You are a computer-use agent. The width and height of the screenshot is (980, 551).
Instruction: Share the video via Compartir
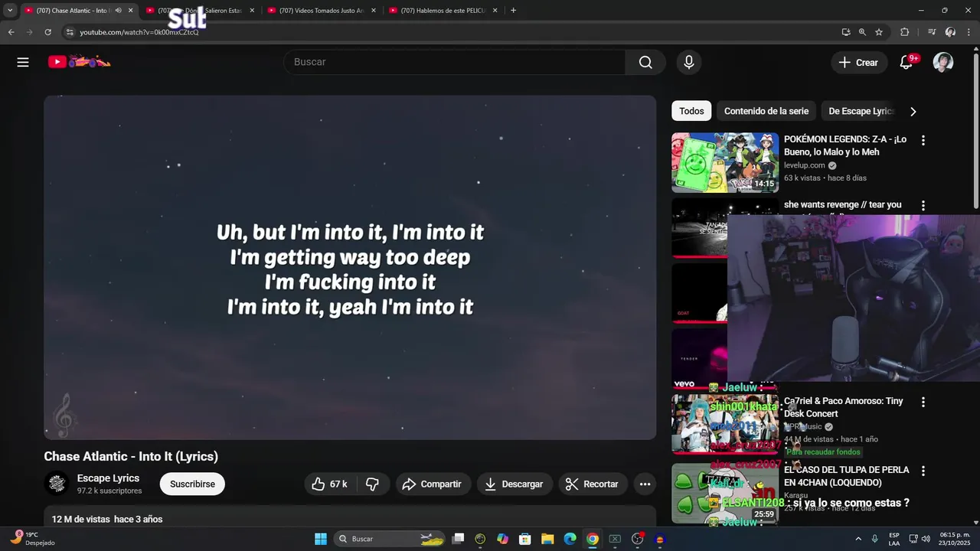[432, 484]
